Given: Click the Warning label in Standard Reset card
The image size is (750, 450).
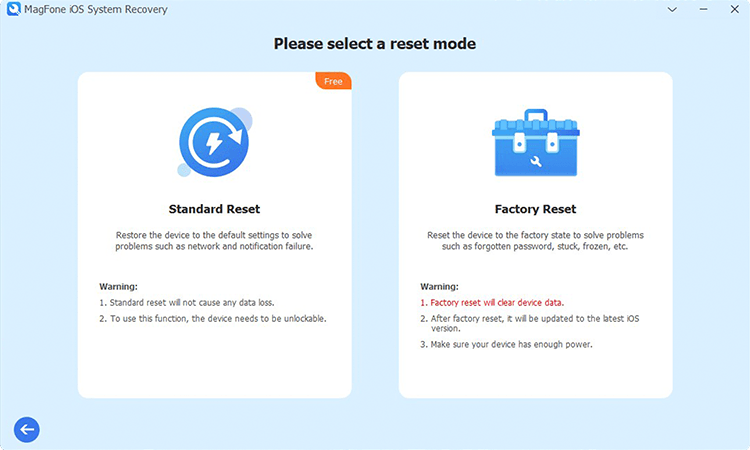Looking at the screenshot, I should (x=118, y=286).
